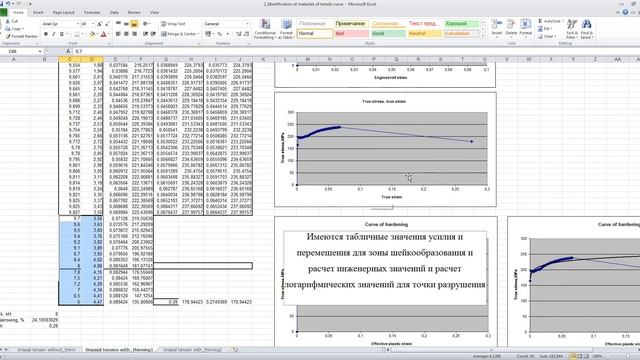Switch to last Uniaxial tension with thinning2 sheet

click(x=193, y=350)
